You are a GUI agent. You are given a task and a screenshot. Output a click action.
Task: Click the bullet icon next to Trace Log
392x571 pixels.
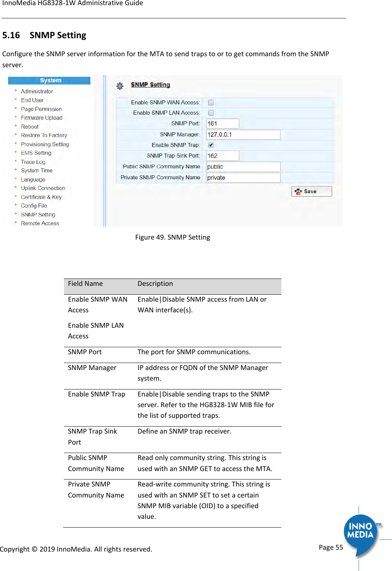(16, 162)
